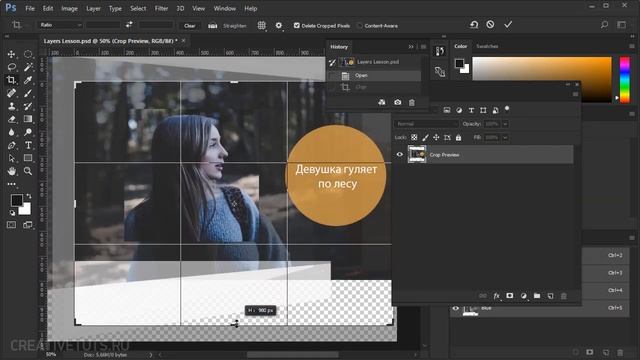Screen dimensions: 640x360
Task: Click the crop height input field
Action: [156, 25]
